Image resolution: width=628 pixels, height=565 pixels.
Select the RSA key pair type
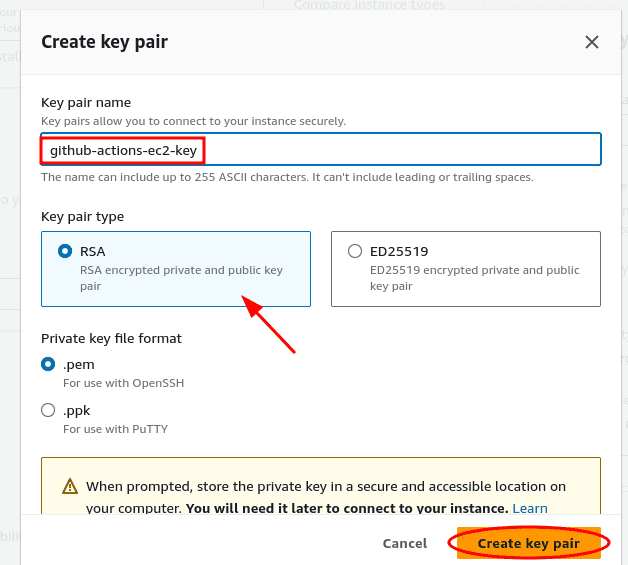click(65, 251)
